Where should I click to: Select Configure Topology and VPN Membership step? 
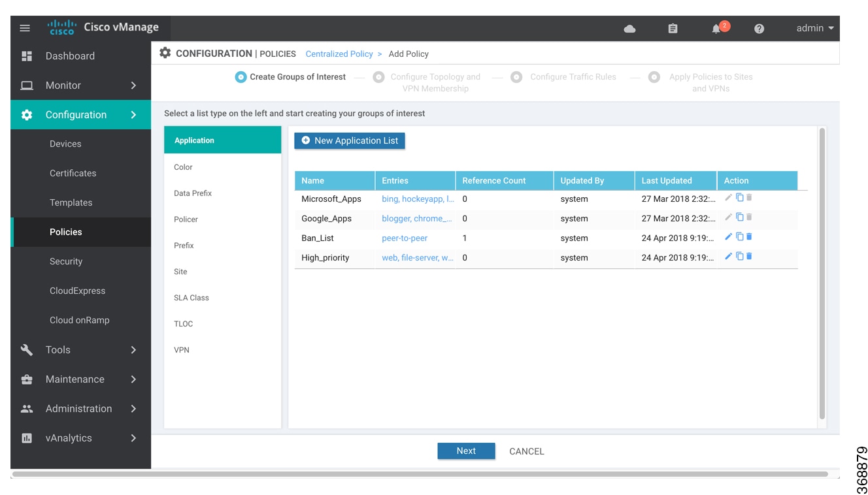coord(427,82)
